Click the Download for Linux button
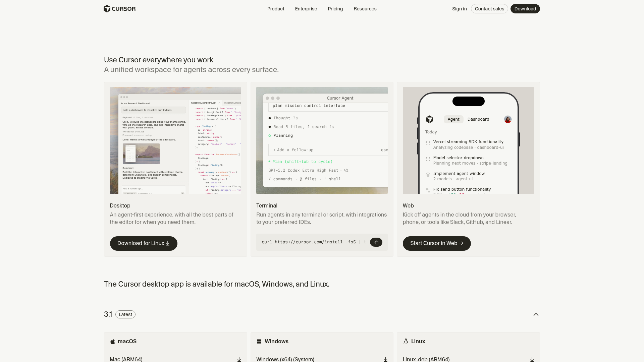 [144, 243]
